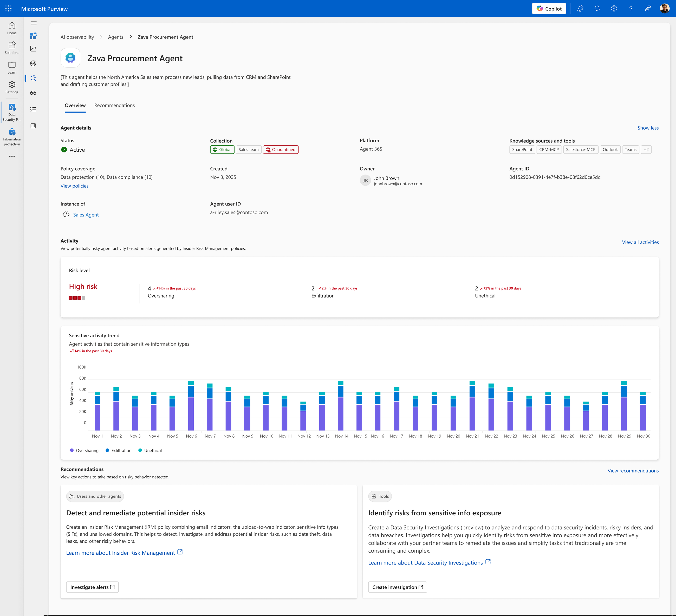Screen dimensions: 676x616
Task: Open the help question mark icon
Action: (631, 9)
